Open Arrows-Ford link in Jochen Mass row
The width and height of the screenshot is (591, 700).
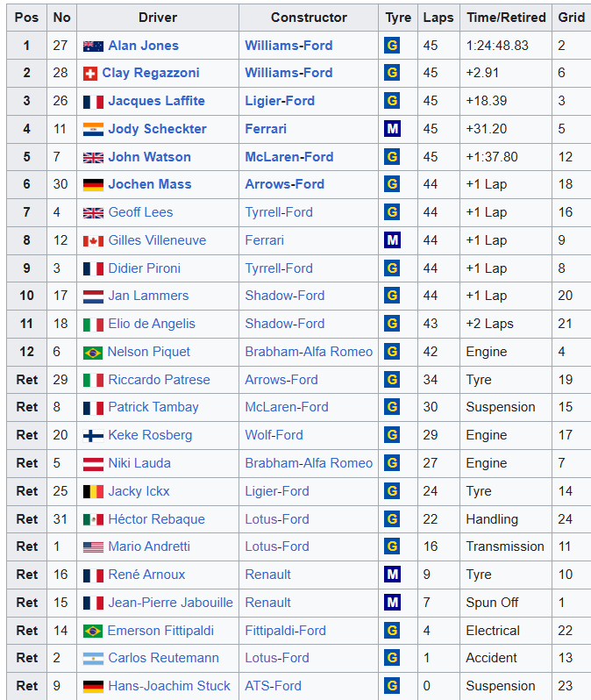(284, 184)
